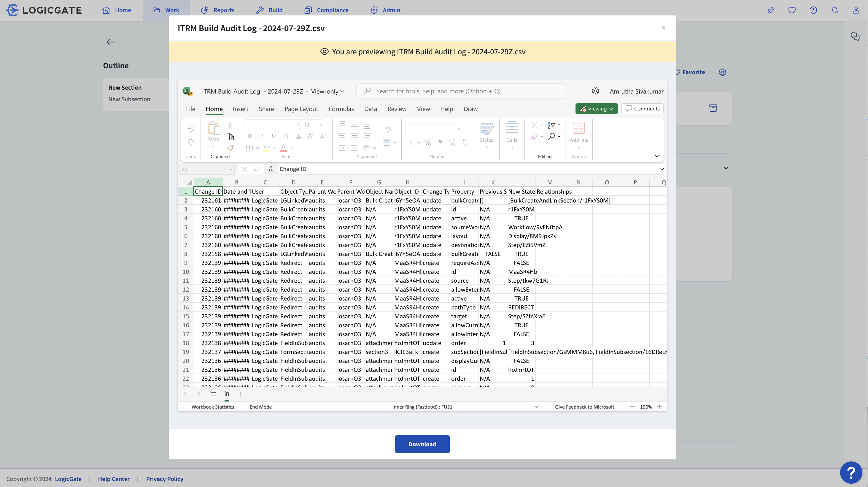Click the Sort & Filter icon
The width and height of the screenshot is (868, 487).
coord(551,125)
